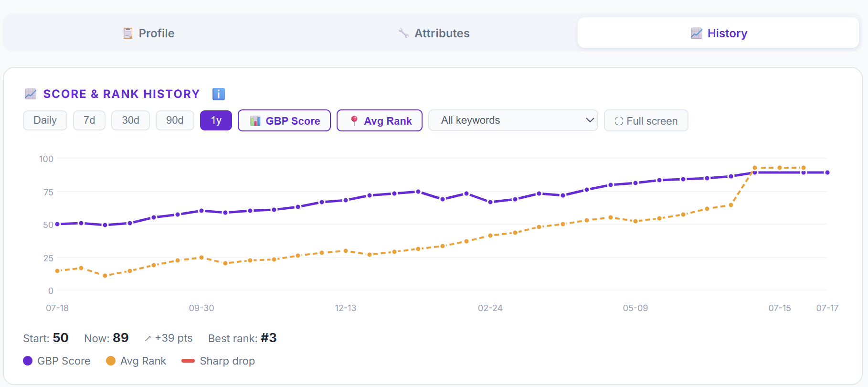This screenshot has width=868, height=387.
Task: Click the 09-30 x-axis date label
Action: tap(201, 308)
